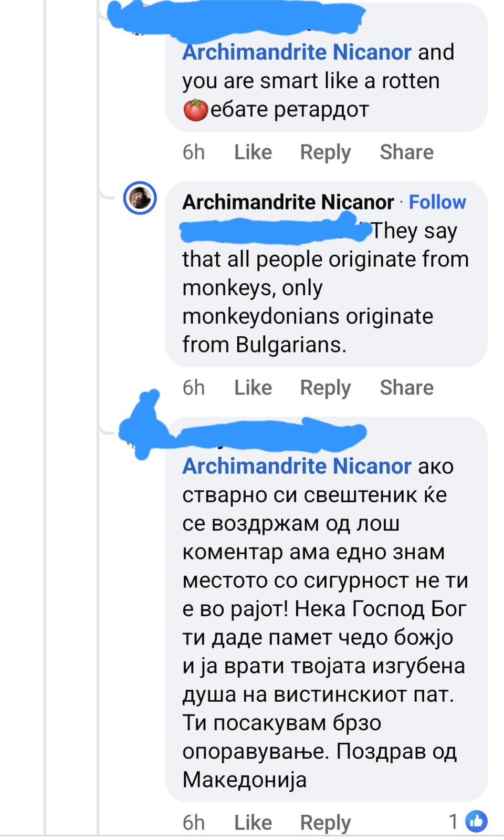Tap the tomato emoji in first comment
Image resolution: width=504 pixels, height=840 pixels.
coord(195,110)
